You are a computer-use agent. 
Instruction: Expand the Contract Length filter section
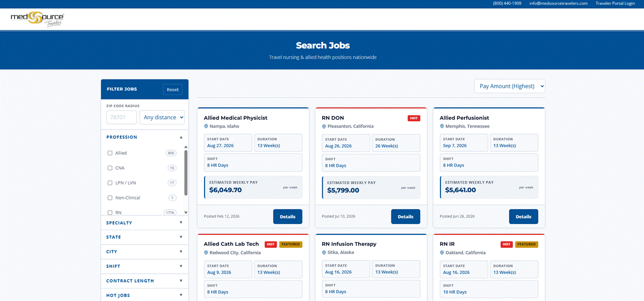tap(145, 281)
